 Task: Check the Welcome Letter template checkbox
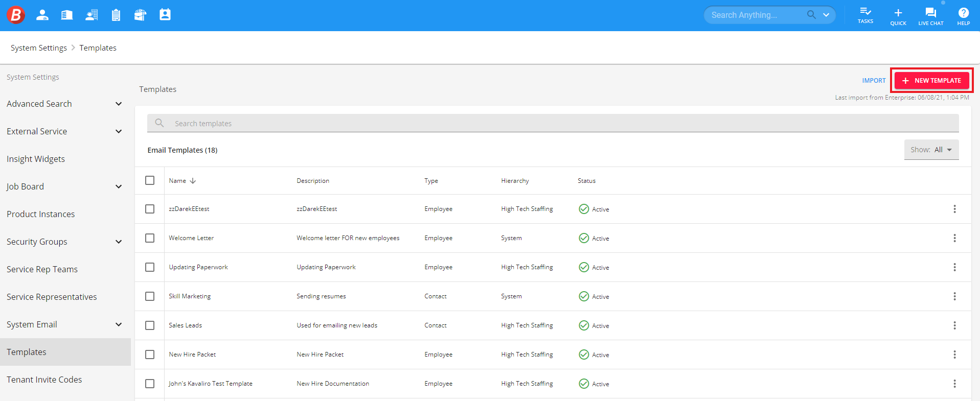(x=150, y=238)
